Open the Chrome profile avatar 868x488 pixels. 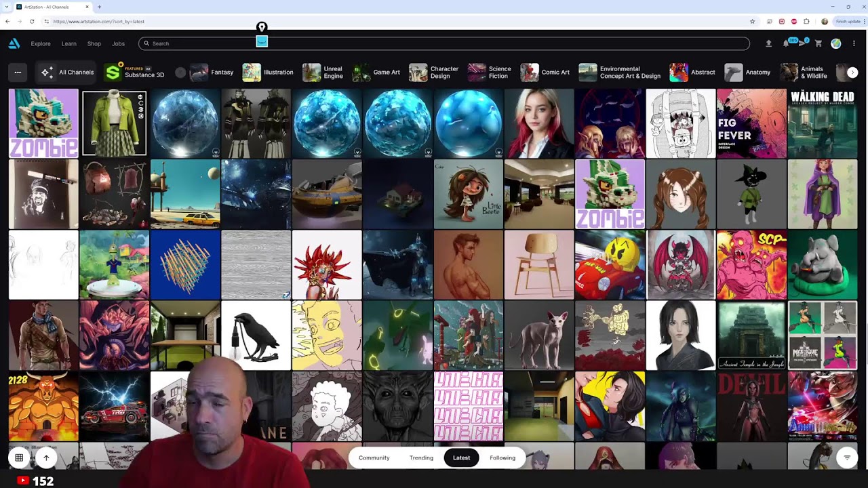click(x=825, y=21)
